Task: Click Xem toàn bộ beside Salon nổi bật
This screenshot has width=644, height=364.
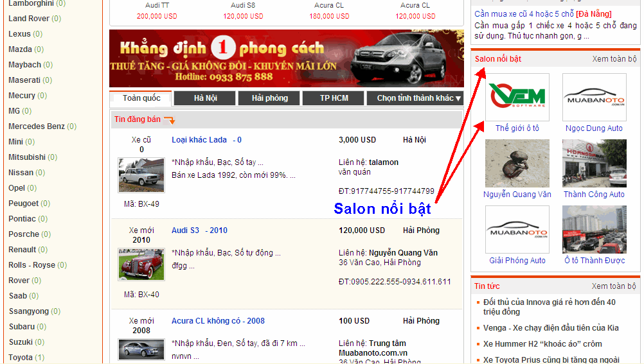Action: pos(614,59)
